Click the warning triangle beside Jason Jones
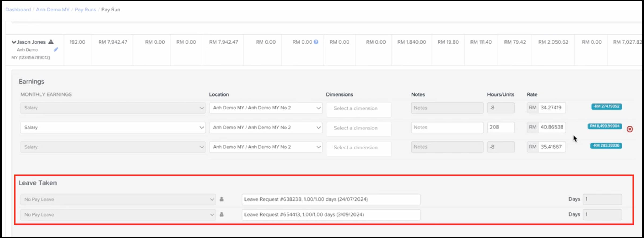Image resolution: width=644 pixels, height=238 pixels. tap(51, 42)
